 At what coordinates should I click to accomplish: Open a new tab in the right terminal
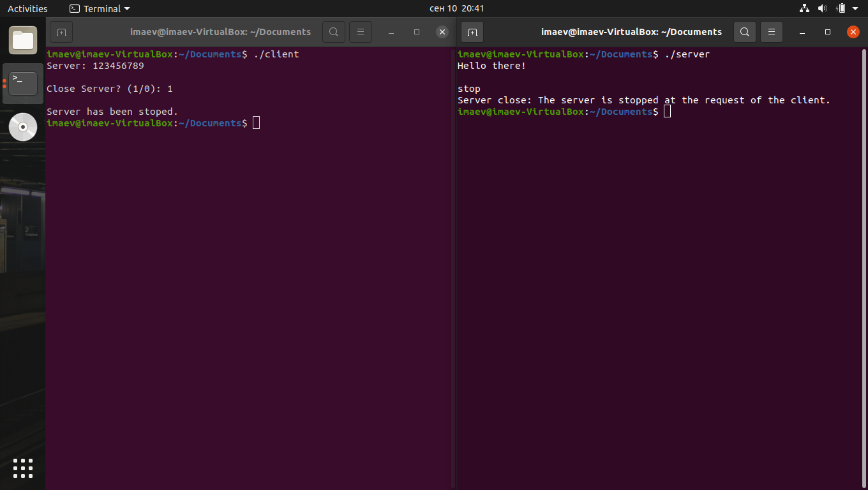[472, 31]
